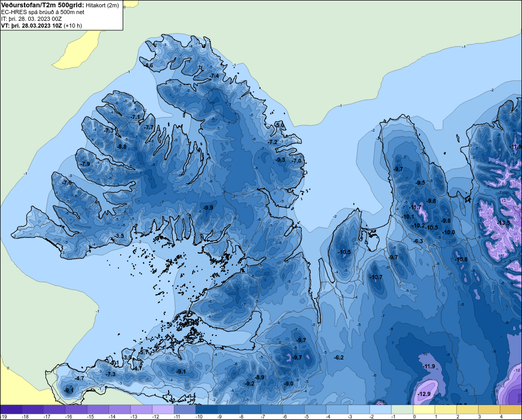This screenshot has width=522, height=420.
Task: Click the -7.2 temperature value
Action: click(273, 142)
